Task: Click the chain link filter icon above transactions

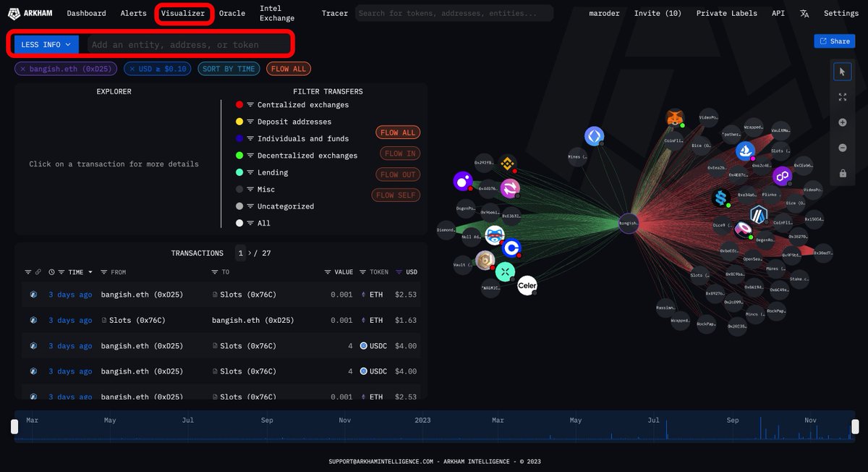Action: point(38,272)
